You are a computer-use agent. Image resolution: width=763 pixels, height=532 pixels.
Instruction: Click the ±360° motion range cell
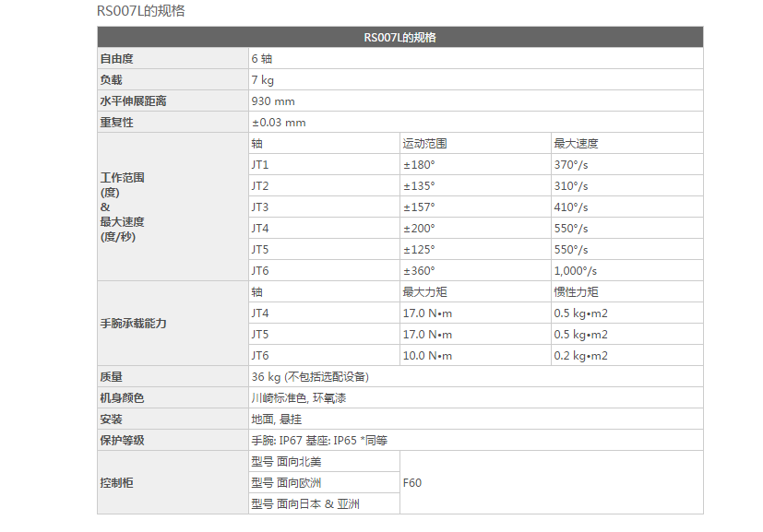(419, 271)
